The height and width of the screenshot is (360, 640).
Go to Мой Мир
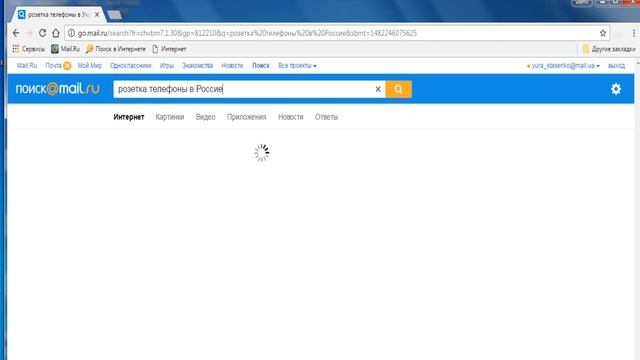coord(89,65)
